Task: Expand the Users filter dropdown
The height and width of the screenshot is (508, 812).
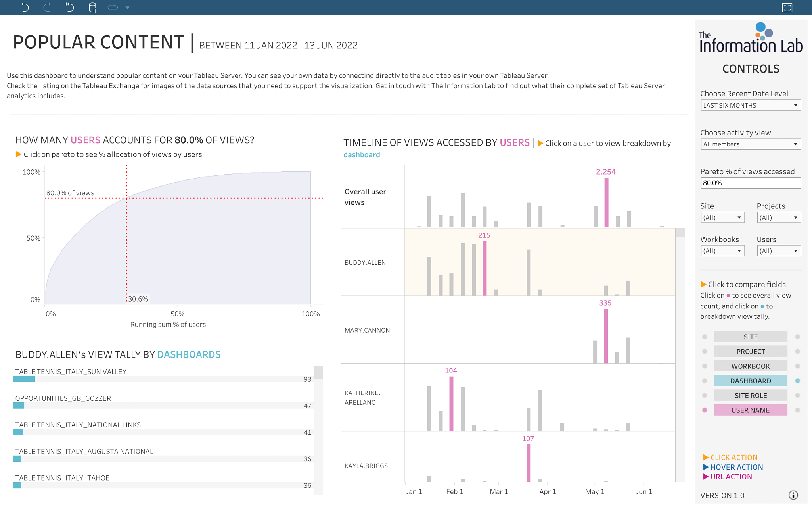Action: coord(779,251)
